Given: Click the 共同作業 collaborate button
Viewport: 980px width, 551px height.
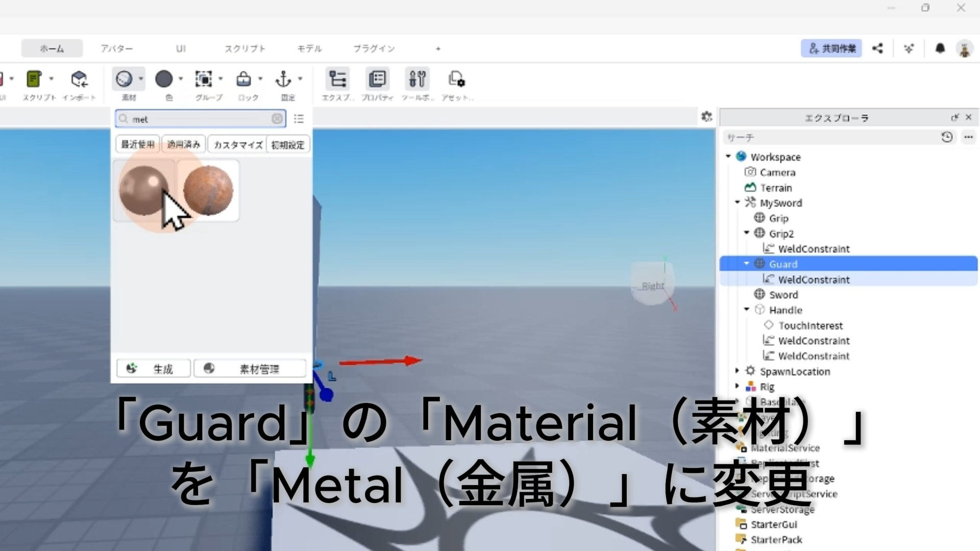Looking at the screenshot, I should coord(831,48).
